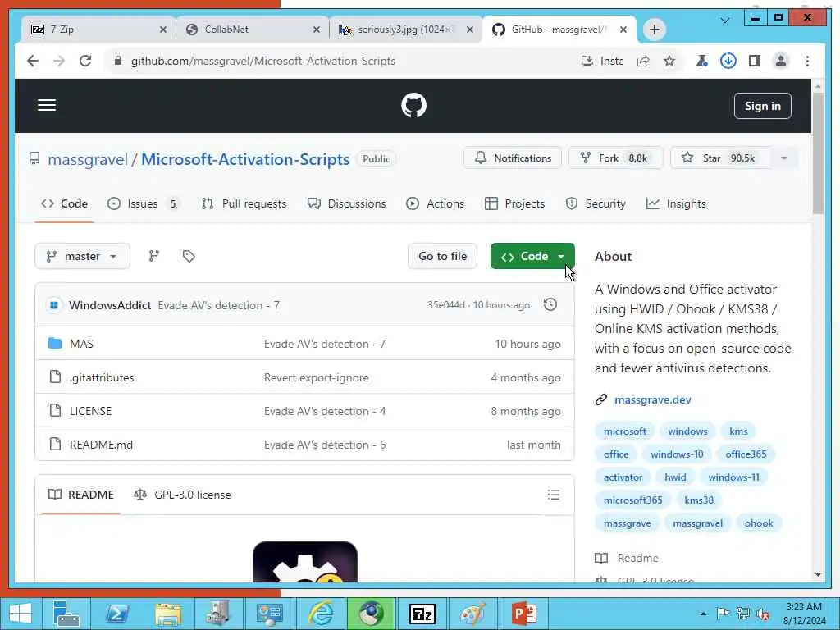Click the ohook topic tag
Image resolution: width=840 pixels, height=630 pixels.
pyautogui.click(x=759, y=523)
